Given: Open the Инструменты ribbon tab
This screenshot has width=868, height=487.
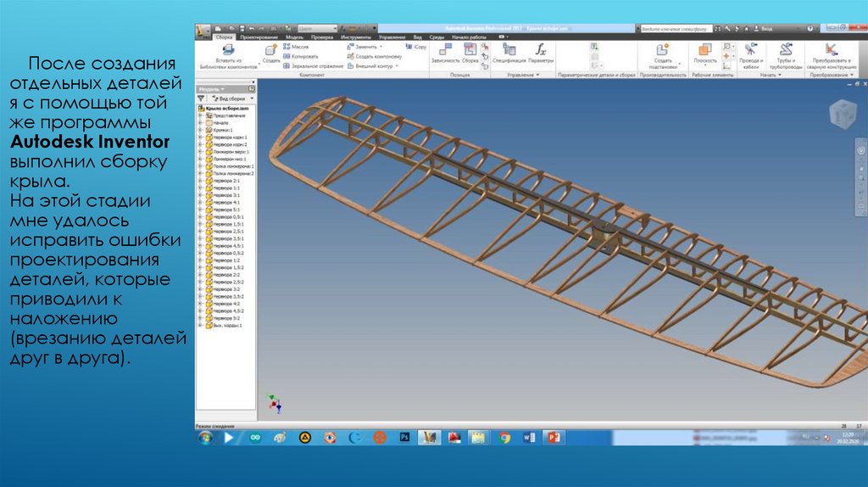Looking at the screenshot, I should [x=356, y=37].
